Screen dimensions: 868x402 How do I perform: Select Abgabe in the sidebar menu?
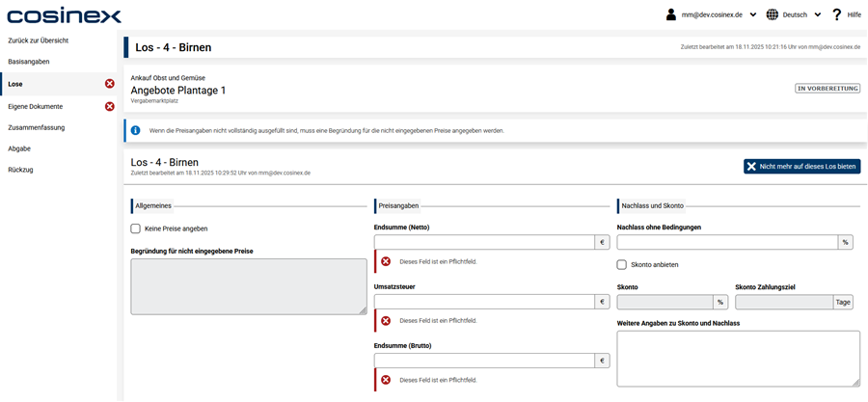pyautogui.click(x=19, y=148)
